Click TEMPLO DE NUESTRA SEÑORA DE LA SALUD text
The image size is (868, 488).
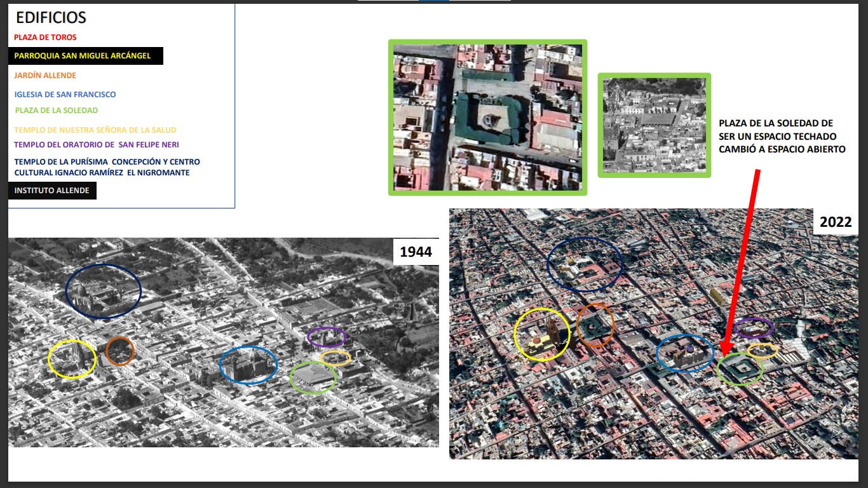[x=95, y=130]
